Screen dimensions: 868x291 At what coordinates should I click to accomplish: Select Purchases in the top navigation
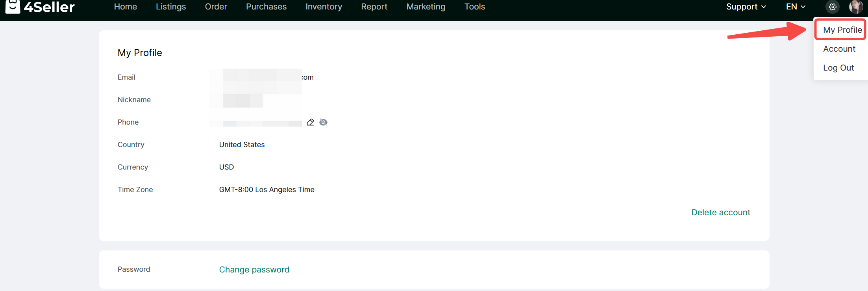point(266,7)
